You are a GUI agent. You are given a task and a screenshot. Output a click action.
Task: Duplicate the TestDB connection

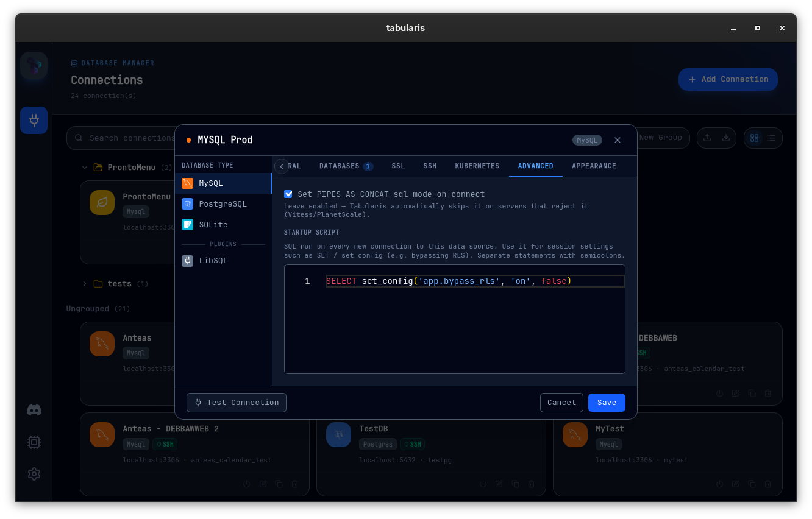[x=515, y=484]
